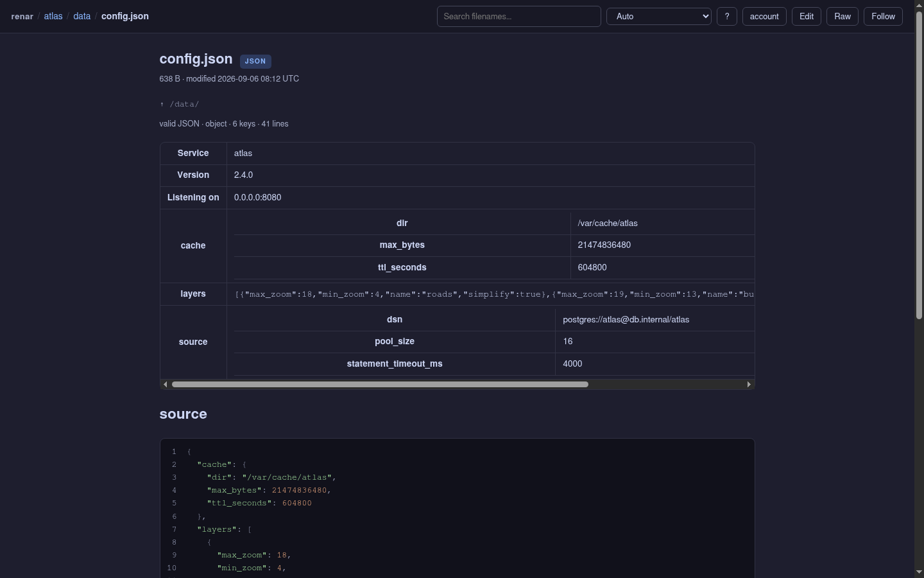924x578 pixels.
Task: Click code line 9 with "max_zoom": 18
Action: 254,556
